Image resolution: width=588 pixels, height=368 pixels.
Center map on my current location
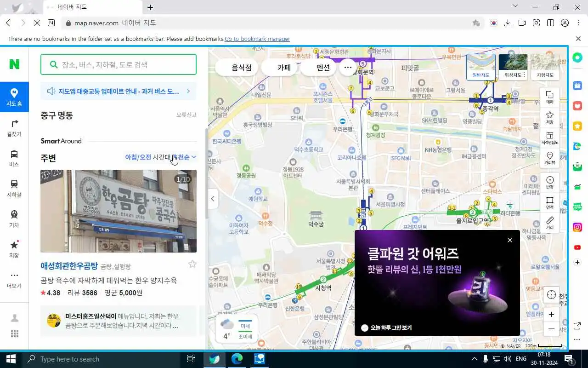pos(551,295)
